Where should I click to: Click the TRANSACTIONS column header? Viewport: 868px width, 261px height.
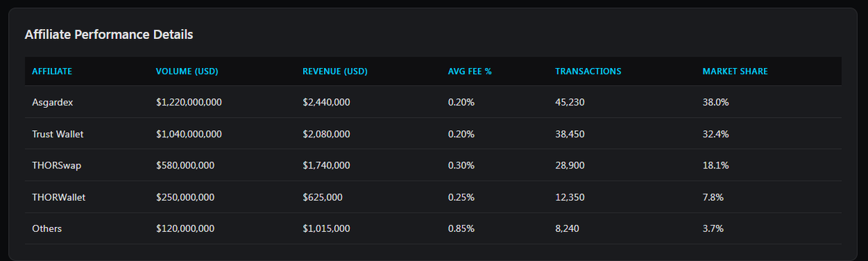coord(588,71)
